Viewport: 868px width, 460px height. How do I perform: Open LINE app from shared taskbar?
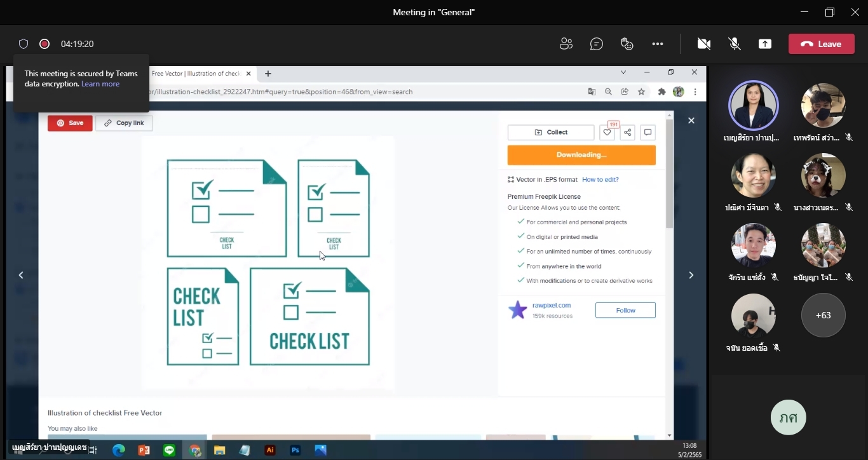[169, 450]
